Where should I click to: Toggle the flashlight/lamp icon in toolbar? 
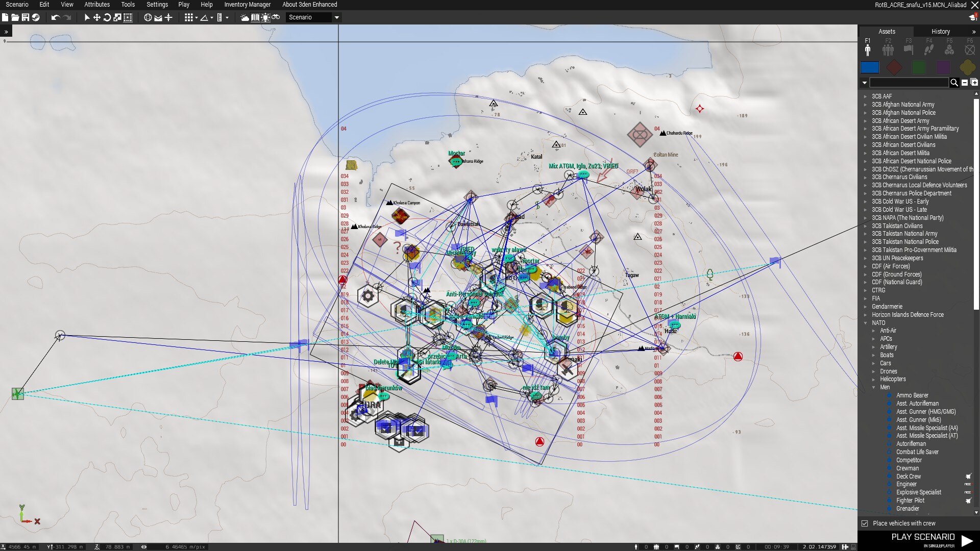[265, 17]
